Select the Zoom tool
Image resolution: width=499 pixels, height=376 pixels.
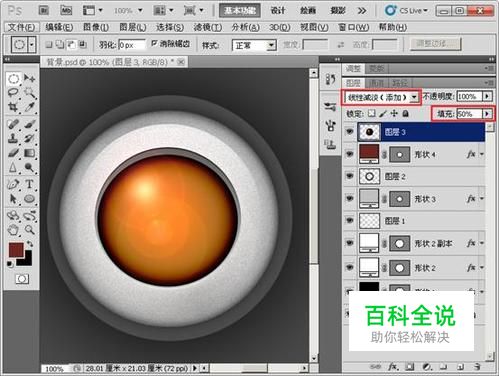click(29, 230)
